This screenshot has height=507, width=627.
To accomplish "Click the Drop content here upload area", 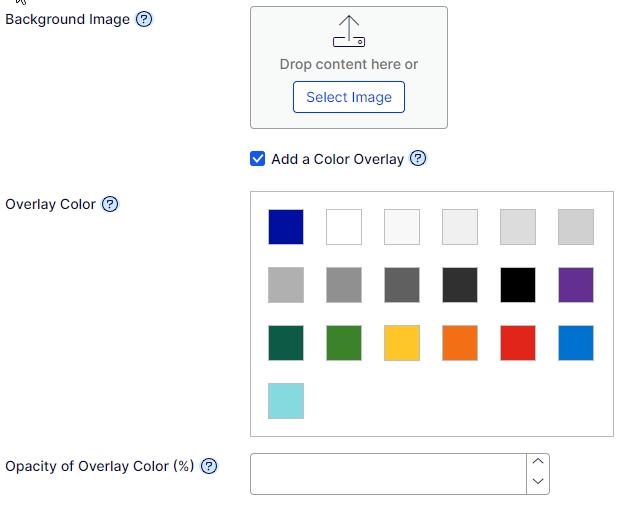I will pos(349,64).
